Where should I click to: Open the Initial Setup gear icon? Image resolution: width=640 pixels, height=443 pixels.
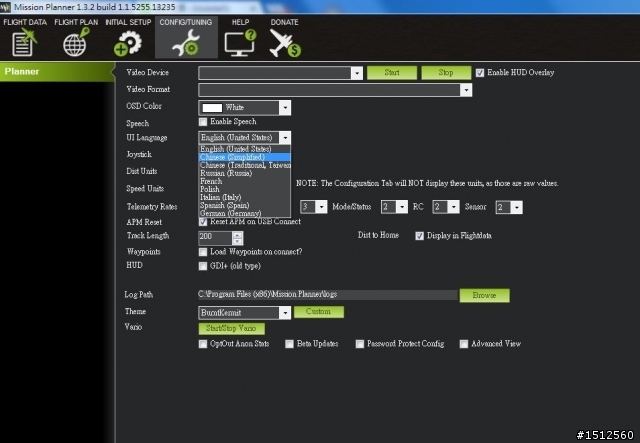click(128, 42)
